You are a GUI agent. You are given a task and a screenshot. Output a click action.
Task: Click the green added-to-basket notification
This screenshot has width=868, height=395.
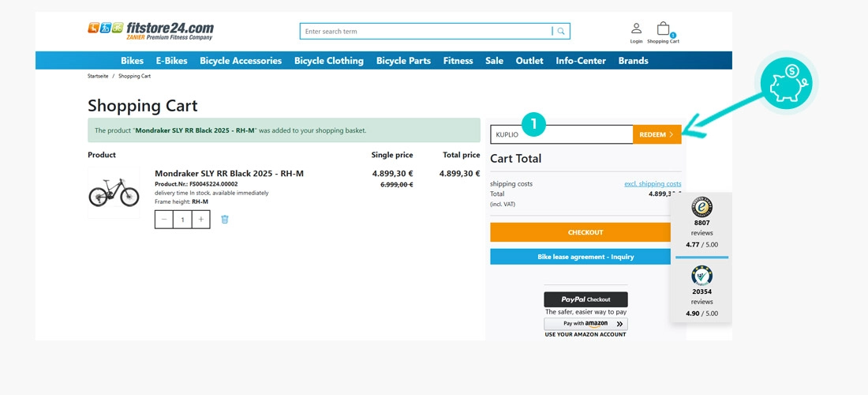click(284, 130)
